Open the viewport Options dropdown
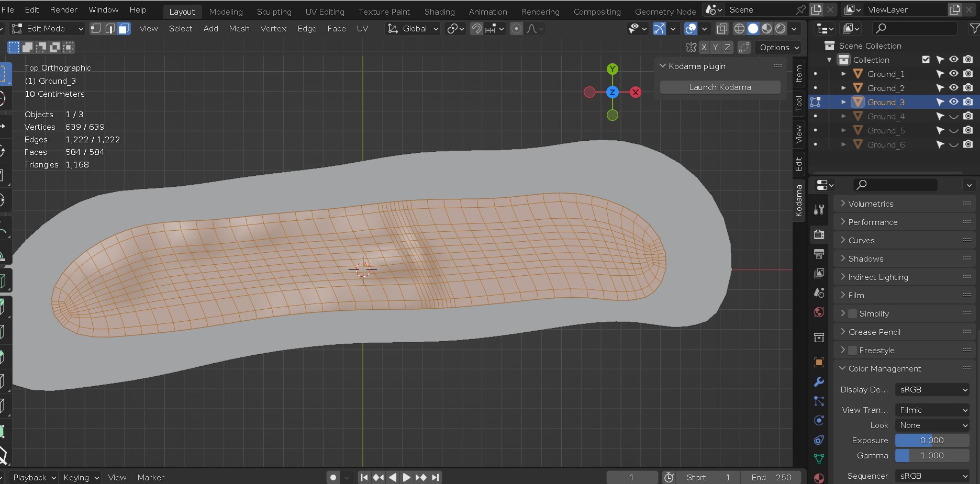Screen dimensions: 980x484 [778, 47]
